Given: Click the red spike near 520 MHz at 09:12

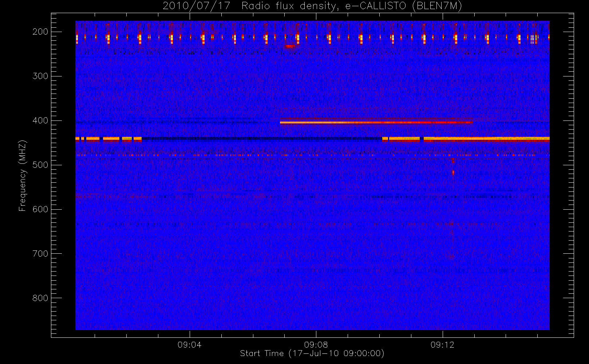Looking at the screenshot, I should (x=453, y=173).
